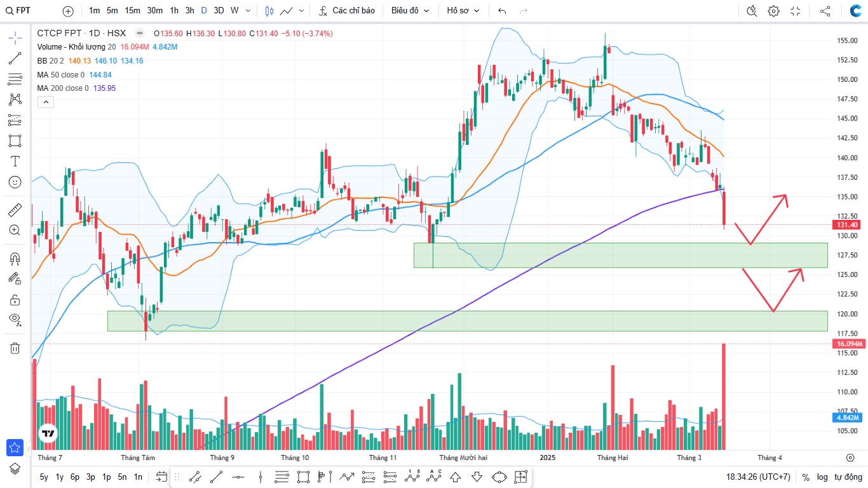The width and height of the screenshot is (868, 488).
Task: Share the chart
Action: pyautogui.click(x=825, y=11)
